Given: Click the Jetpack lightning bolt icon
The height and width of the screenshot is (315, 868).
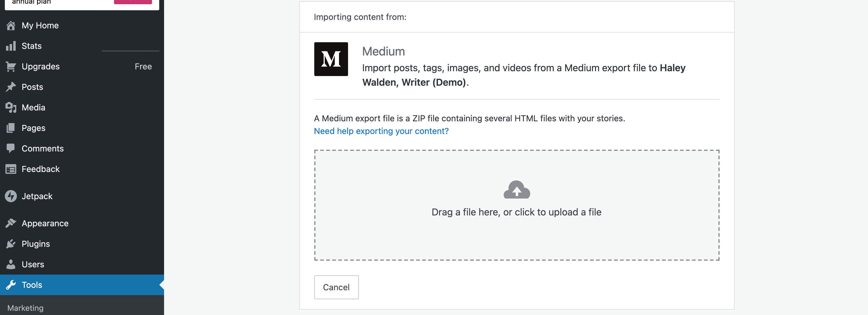Looking at the screenshot, I should click(11, 196).
